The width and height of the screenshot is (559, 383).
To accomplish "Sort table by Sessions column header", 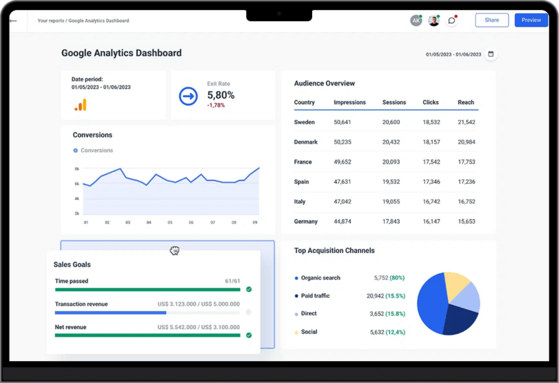I will tap(394, 102).
